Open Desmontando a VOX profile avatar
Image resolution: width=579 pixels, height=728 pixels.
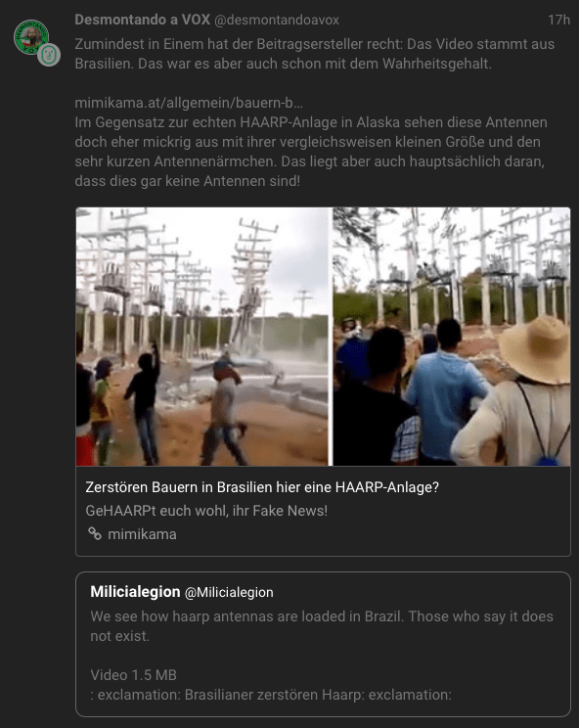[x=31, y=37]
